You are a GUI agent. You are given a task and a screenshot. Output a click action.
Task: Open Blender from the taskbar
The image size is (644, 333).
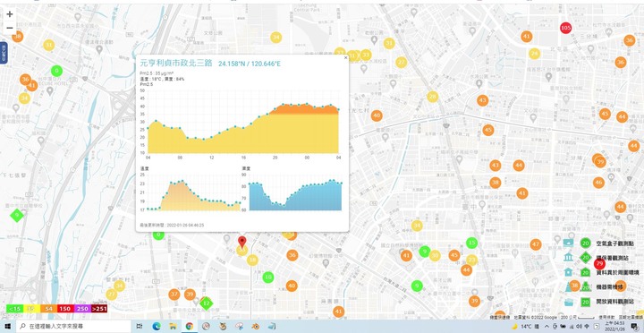coord(256,327)
